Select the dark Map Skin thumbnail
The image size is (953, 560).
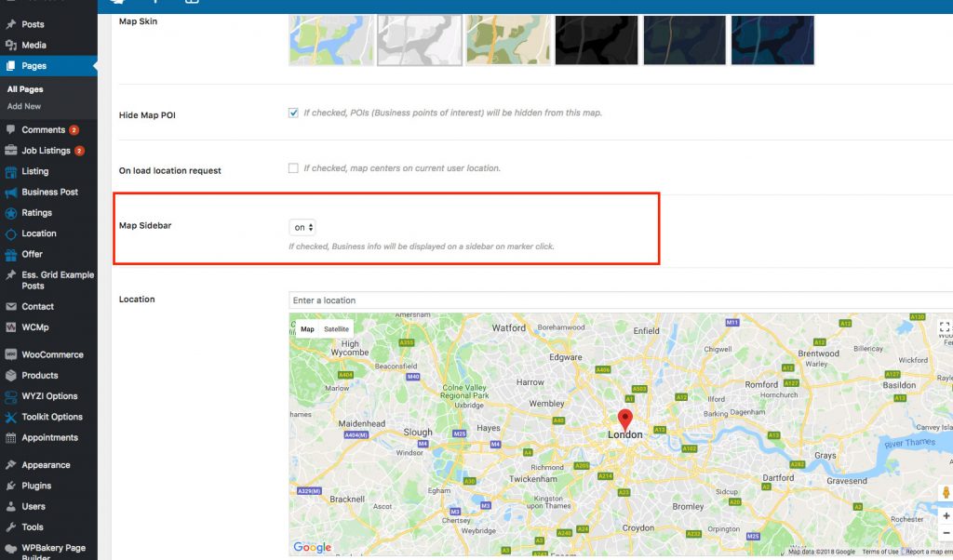click(x=596, y=40)
